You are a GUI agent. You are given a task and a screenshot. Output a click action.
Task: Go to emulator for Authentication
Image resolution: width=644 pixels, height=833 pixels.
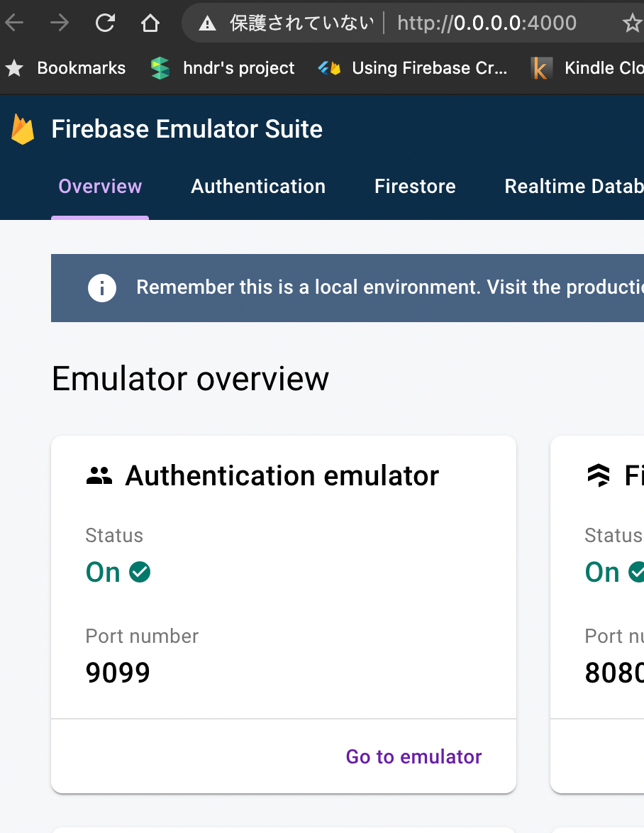click(413, 756)
